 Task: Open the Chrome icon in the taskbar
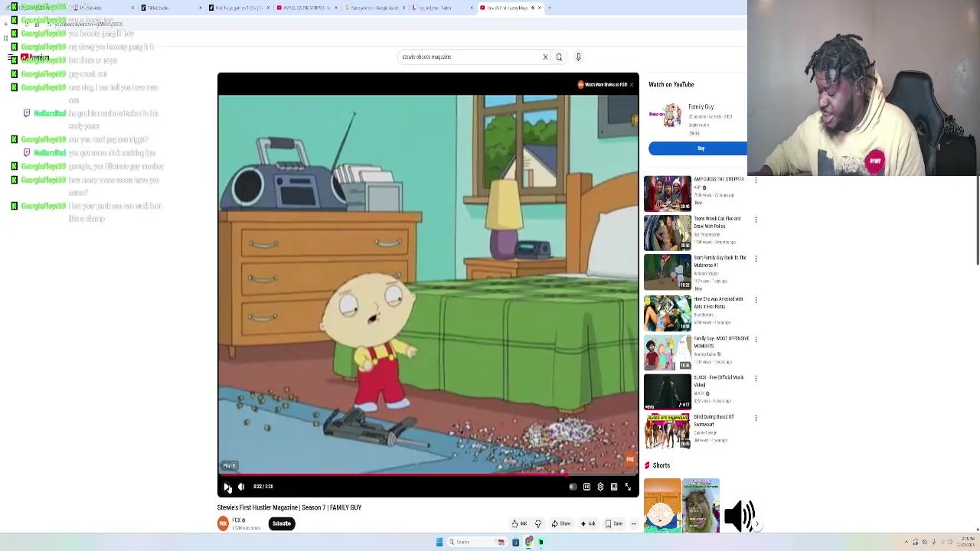528,542
